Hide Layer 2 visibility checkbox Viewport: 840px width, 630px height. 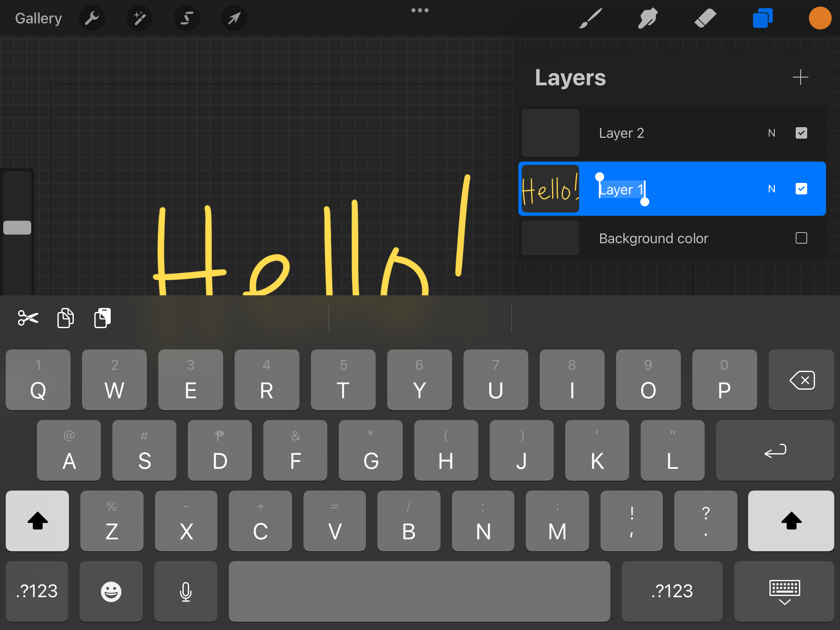coord(801,133)
